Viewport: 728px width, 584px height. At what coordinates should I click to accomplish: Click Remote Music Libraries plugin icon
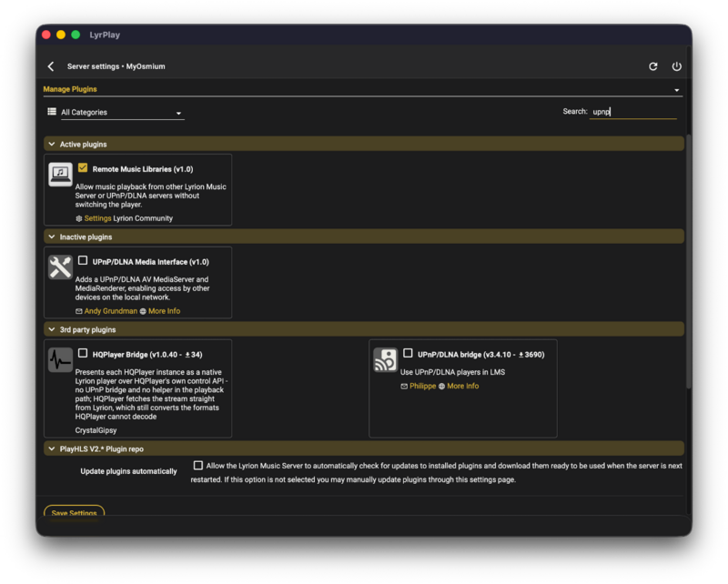(60, 174)
